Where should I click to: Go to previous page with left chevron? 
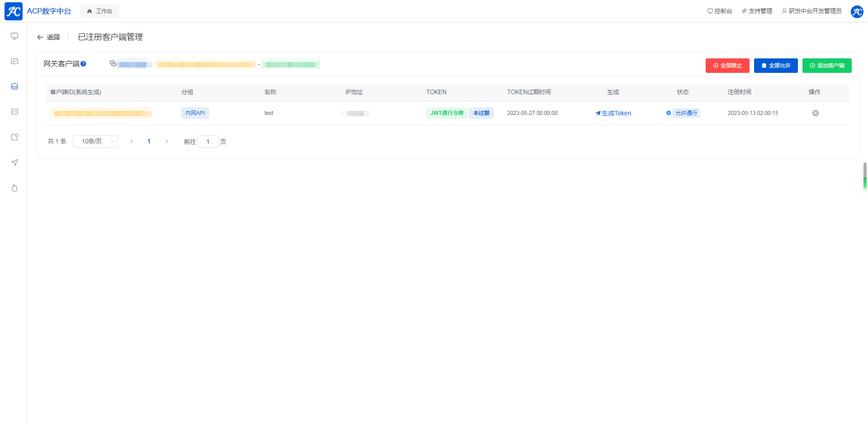pos(132,142)
